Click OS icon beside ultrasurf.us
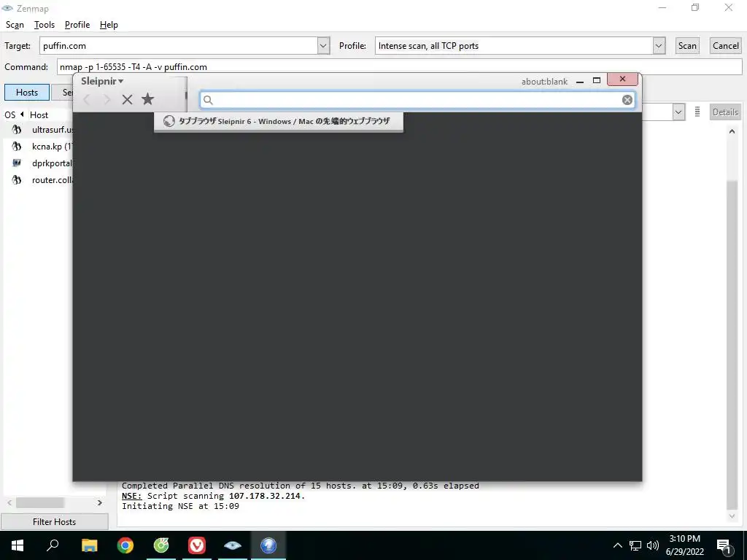The height and width of the screenshot is (560, 747). [17, 130]
